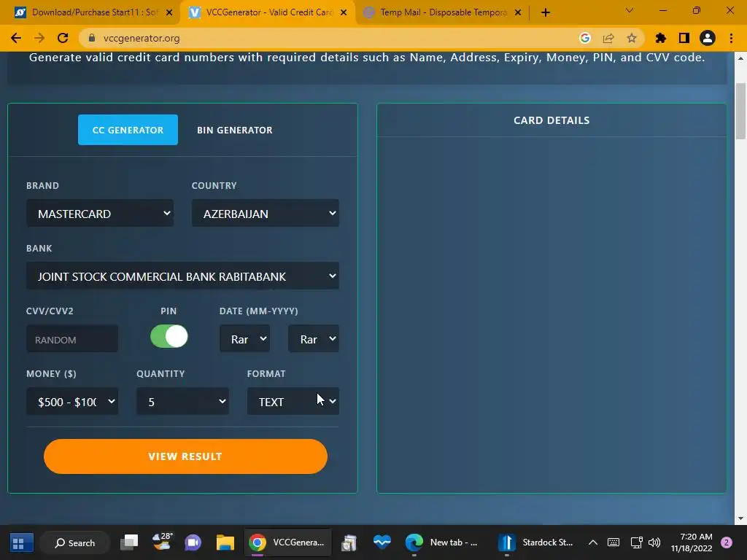Reload the vccgenerator page
The image size is (747, 560).
pos(63,38)
